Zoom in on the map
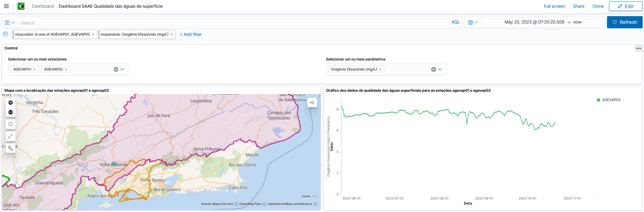This screenshot has width=644, height=212. click(10, 103)
